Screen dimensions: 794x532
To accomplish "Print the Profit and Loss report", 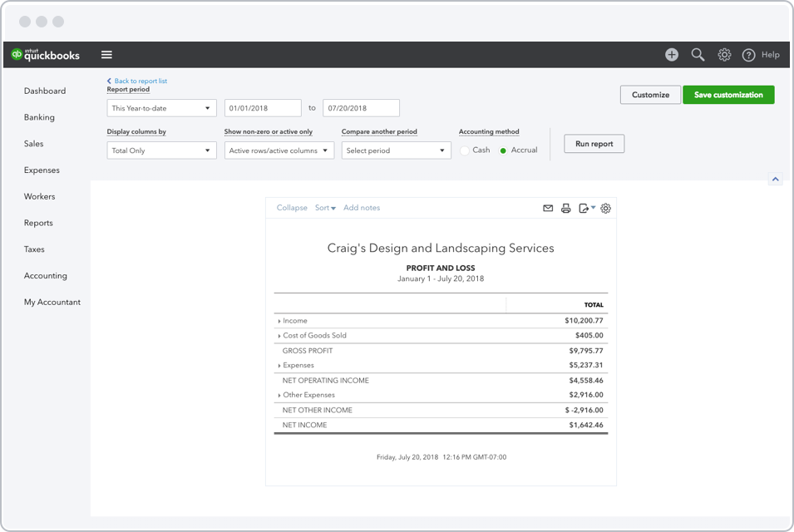I will pos(565,208).
